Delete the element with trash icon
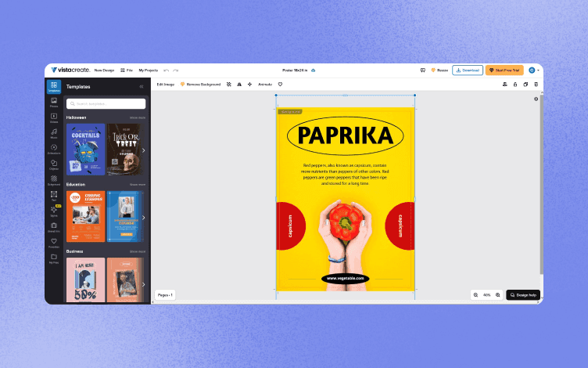Image resolution: width=588 pixels, height=368 pixels. [536, 85]
